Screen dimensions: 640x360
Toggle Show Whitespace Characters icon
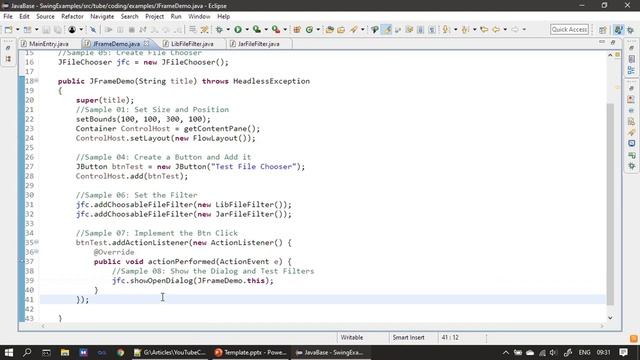(432, 29)
